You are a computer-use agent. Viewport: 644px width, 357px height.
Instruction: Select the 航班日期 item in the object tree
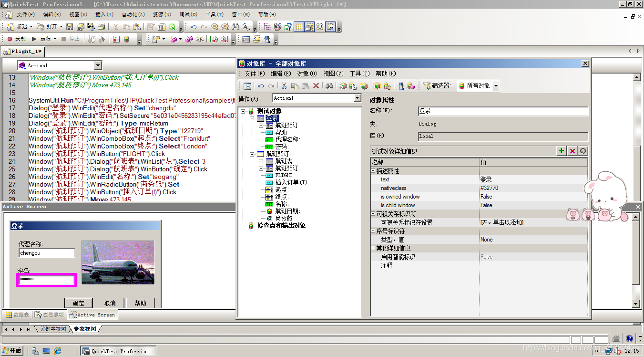[x=287, y=211]
